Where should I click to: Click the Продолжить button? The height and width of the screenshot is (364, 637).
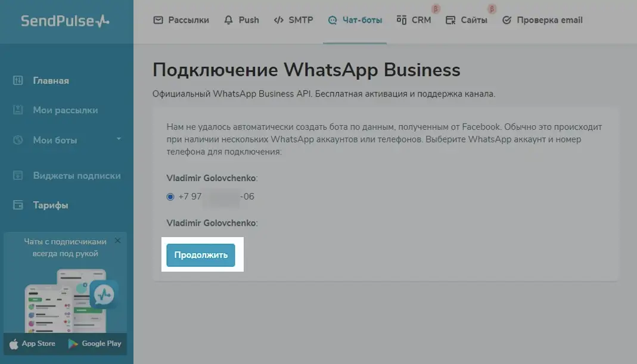201,255
